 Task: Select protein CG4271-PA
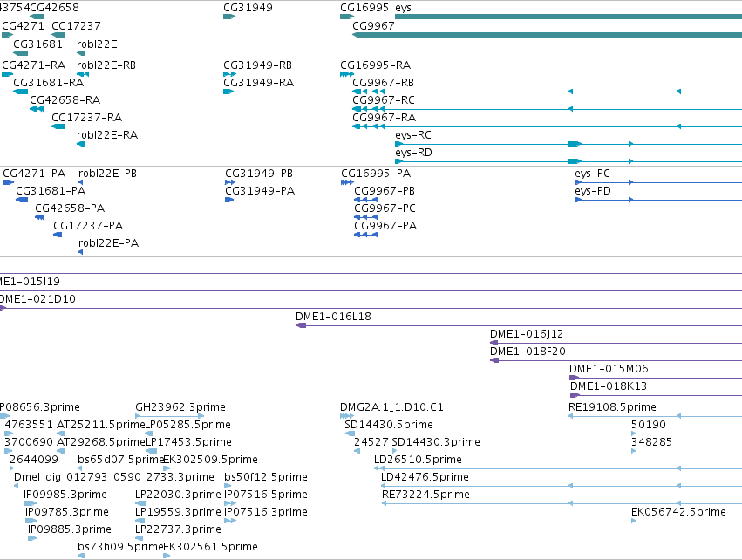34,174
